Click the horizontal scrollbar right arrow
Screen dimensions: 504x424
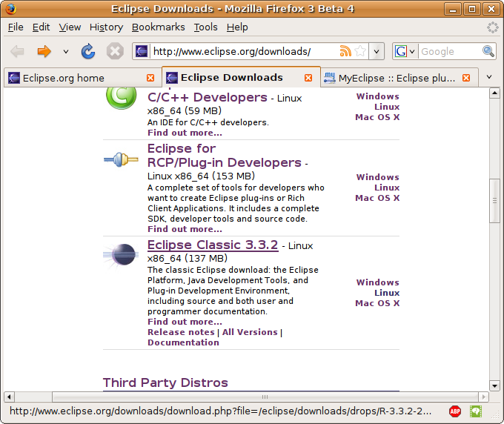tap(483, 397)
